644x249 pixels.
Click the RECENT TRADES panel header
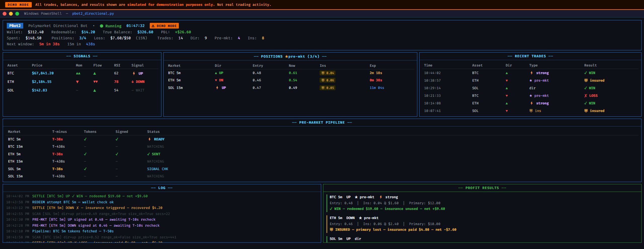(x=530, y=56)
